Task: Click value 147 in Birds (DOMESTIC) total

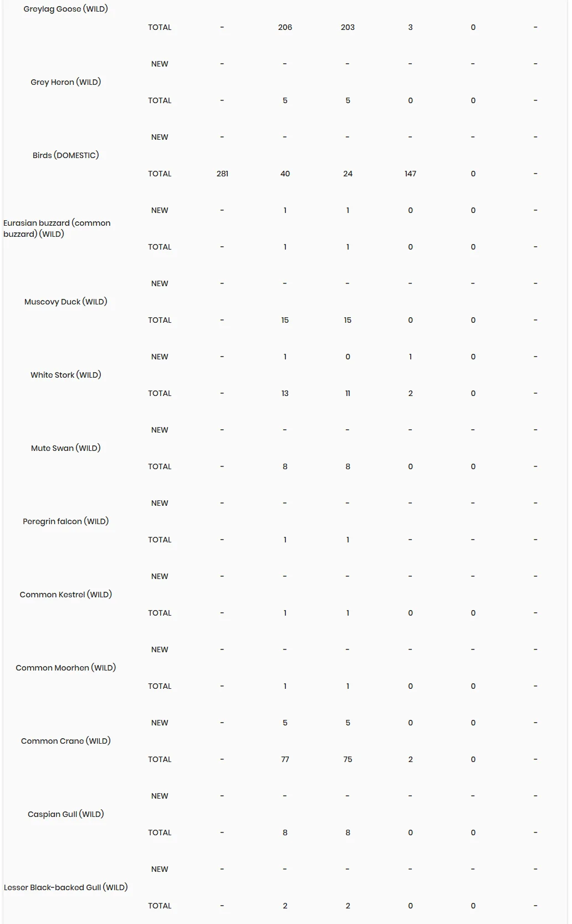Action: (410, 174)
